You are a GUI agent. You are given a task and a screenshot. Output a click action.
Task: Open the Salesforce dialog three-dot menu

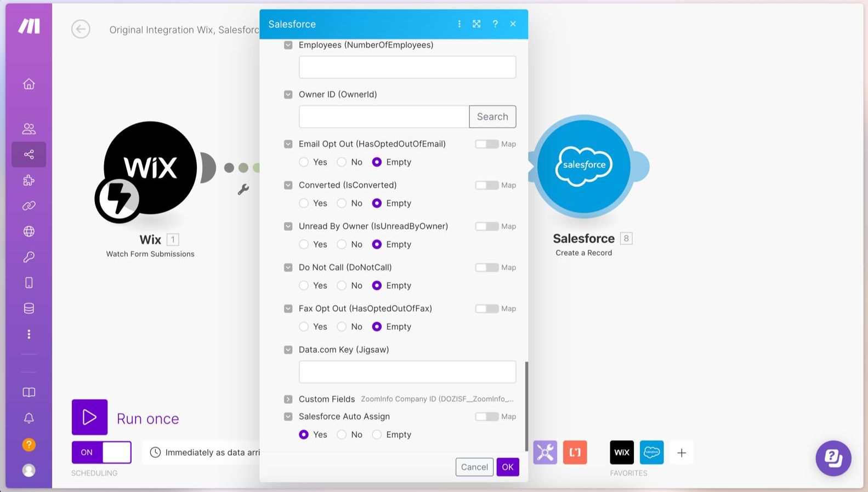coord(459,24)
